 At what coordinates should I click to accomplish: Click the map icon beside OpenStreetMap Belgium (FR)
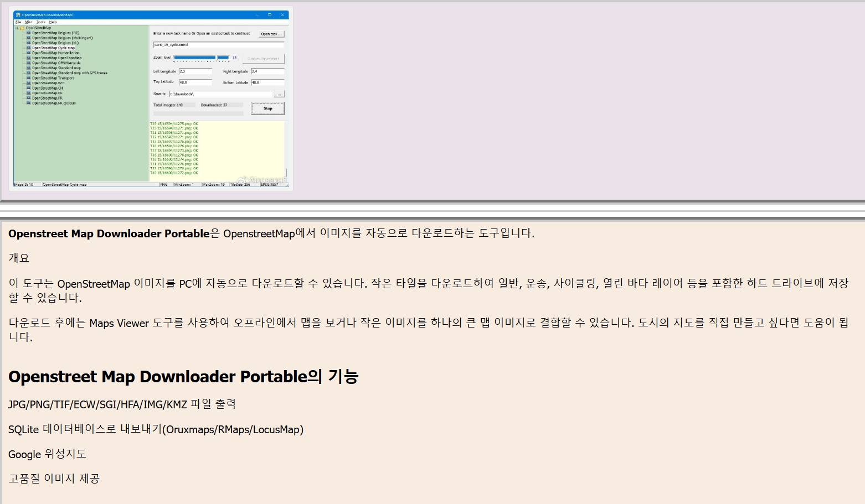pos(29,33)
